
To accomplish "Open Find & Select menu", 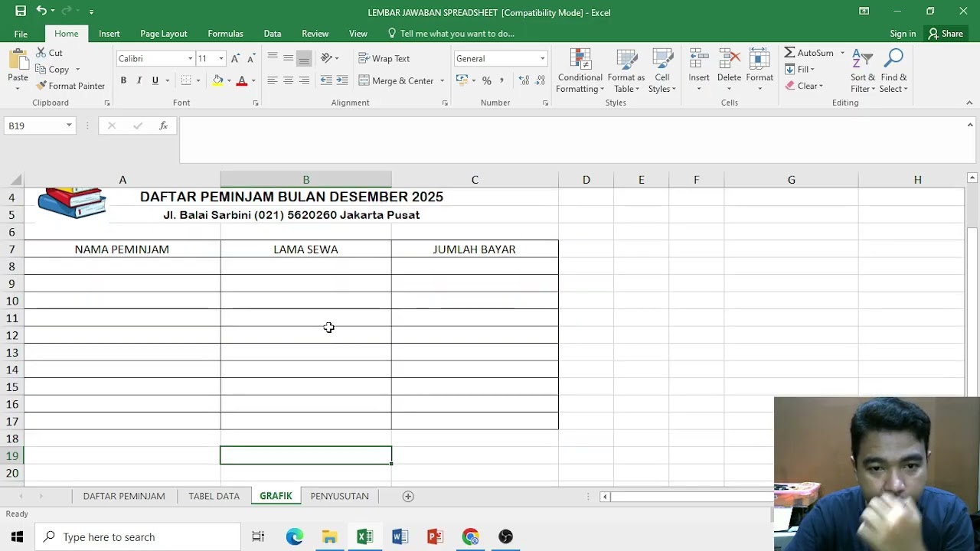I will [893, 71].
